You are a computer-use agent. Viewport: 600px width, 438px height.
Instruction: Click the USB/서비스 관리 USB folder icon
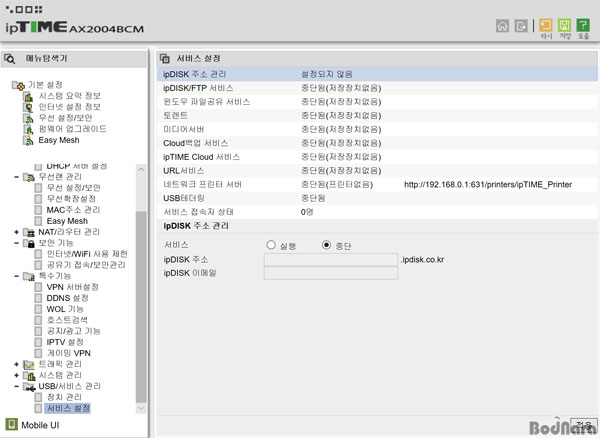(x=29, y=387)
